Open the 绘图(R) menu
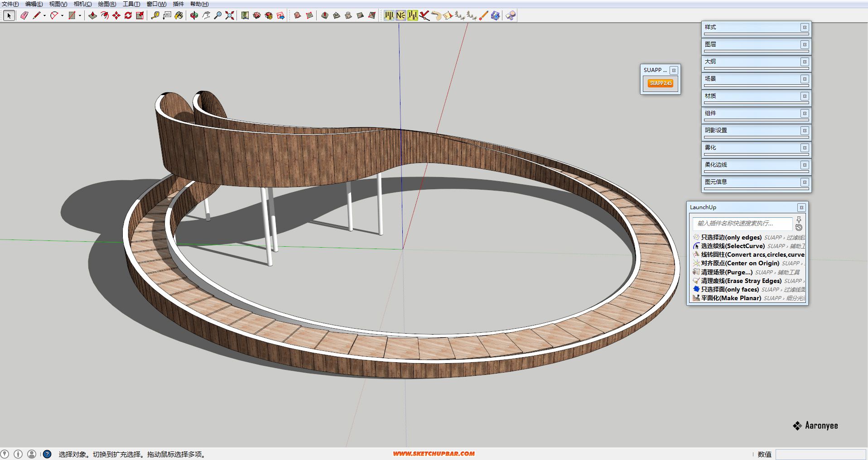 point(107,4)
